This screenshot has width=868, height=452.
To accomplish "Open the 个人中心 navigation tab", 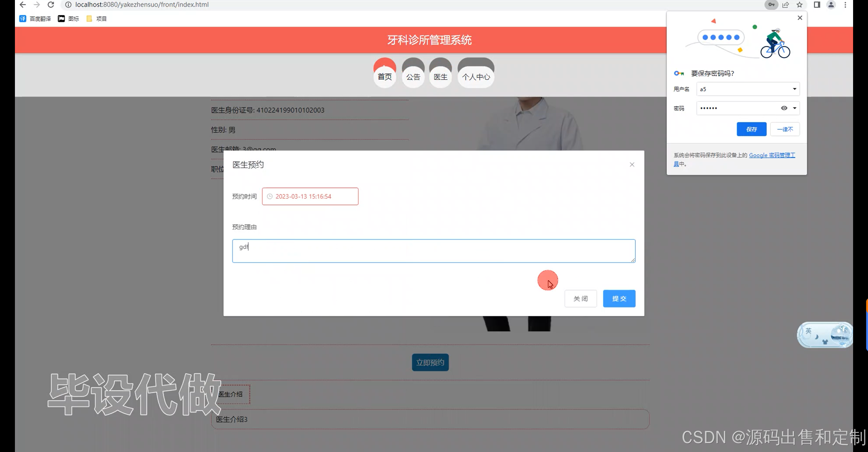I will click(x=476, y=77).
